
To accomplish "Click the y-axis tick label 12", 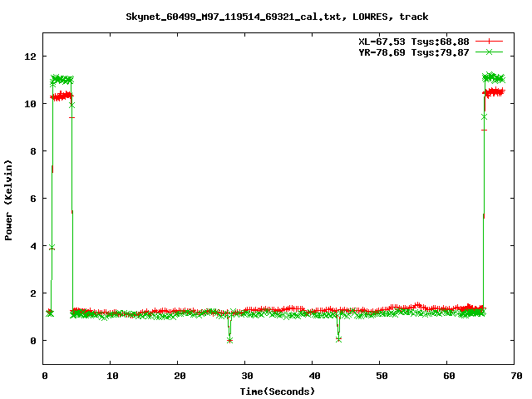I will 31,57.
